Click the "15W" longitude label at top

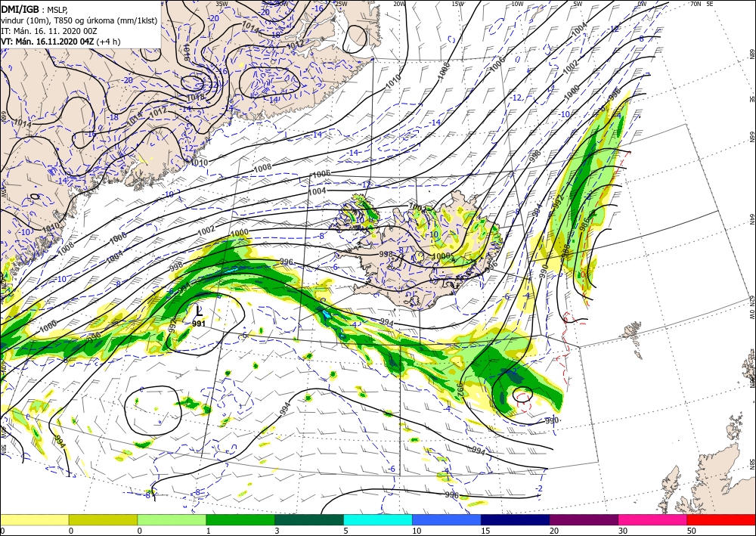458,4
